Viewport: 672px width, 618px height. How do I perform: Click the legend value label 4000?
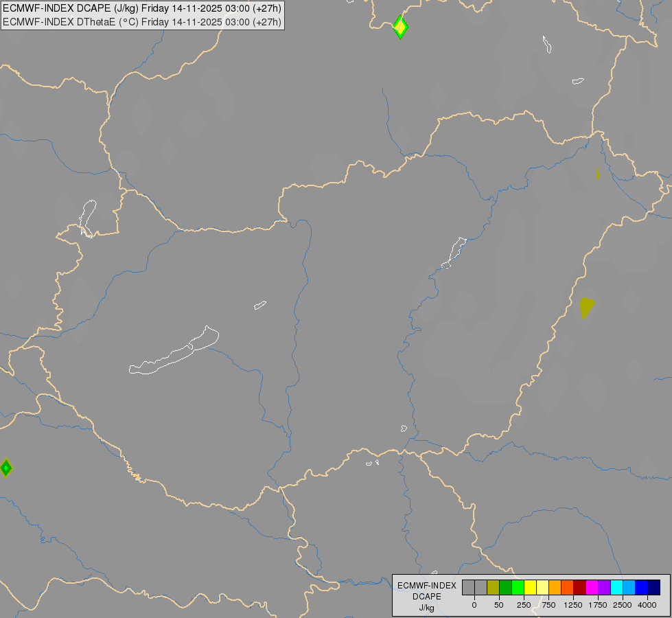point(647,605)
